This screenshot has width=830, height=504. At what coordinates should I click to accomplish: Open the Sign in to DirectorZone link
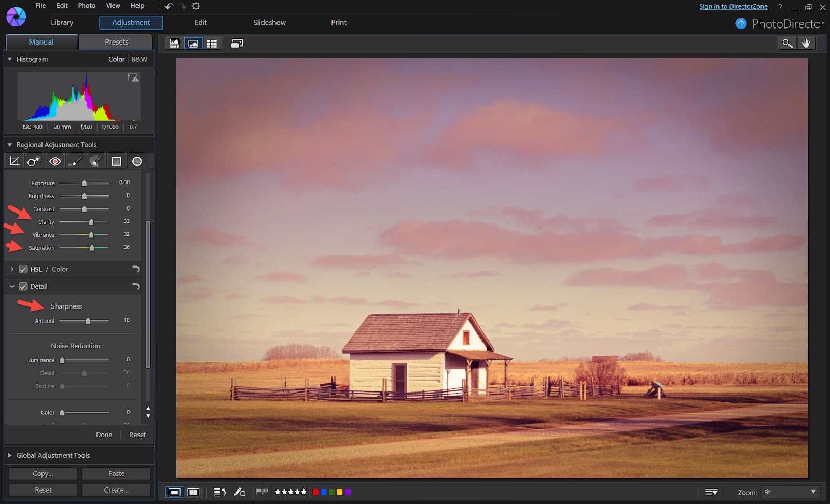click(734, 6)
